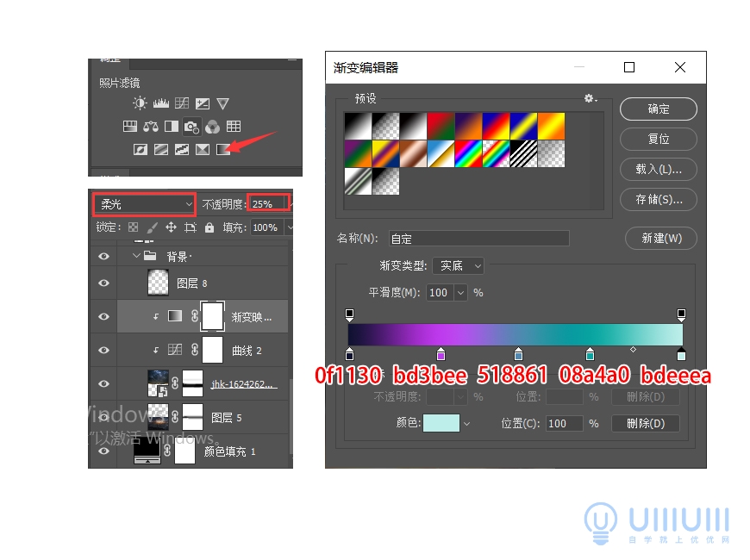750x560 pixels.
Task: Select the Photo Filter camera icon
Action: [x=191, y=126]
